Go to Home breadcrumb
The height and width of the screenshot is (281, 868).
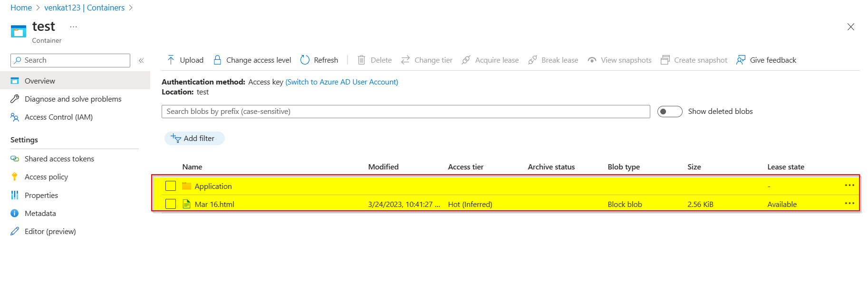21,8
